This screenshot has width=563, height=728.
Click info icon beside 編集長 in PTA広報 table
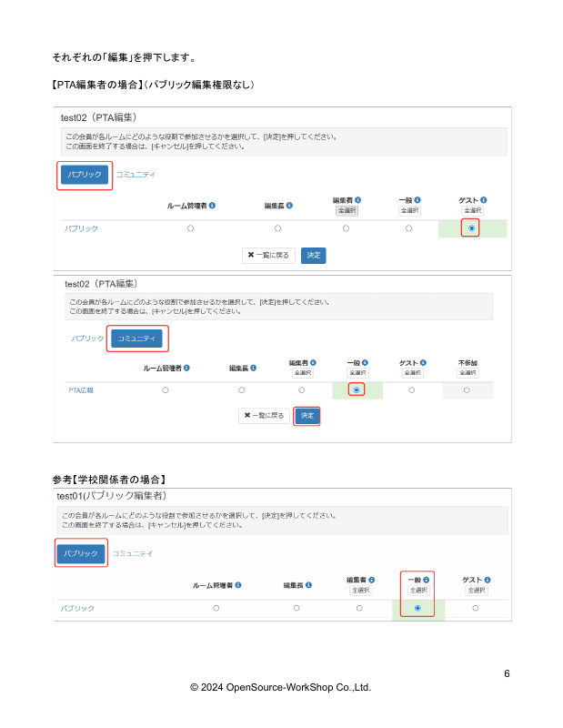tap(254, 368)
